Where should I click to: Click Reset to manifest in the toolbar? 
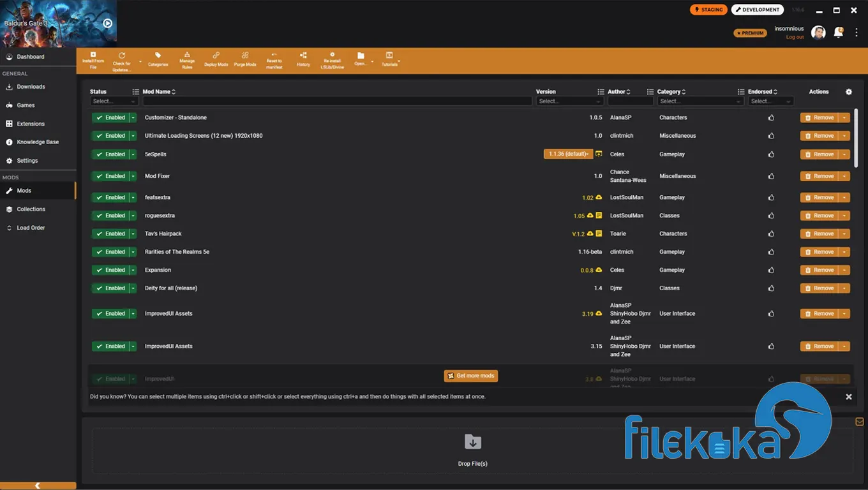pyautogui.click(x=274, y=61)
